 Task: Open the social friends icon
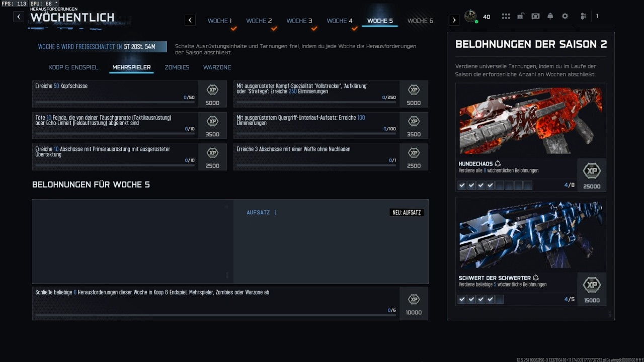[583, 16]
